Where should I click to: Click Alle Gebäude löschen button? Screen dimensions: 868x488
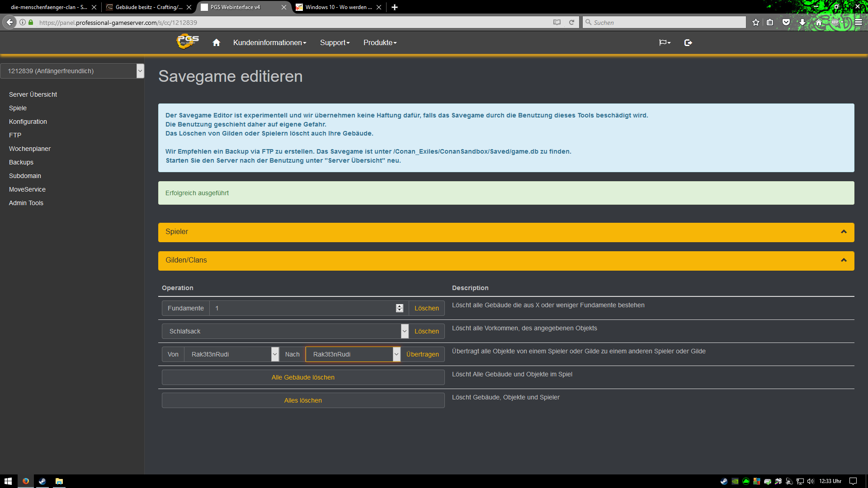[x=303, y=377]
